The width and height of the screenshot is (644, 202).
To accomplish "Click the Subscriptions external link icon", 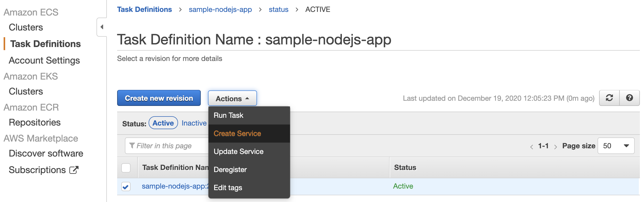I will point(74,170).
